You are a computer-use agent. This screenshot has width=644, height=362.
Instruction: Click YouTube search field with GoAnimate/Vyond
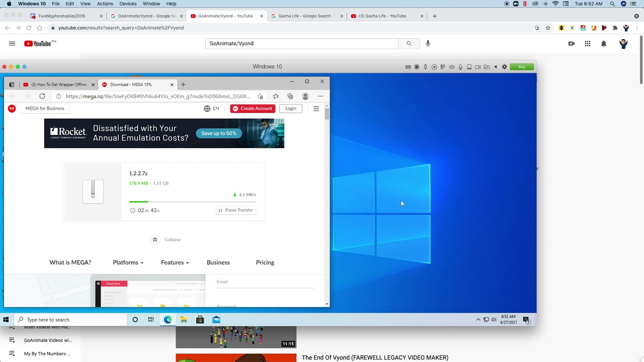pyautogui.click(x=301, y=44)
